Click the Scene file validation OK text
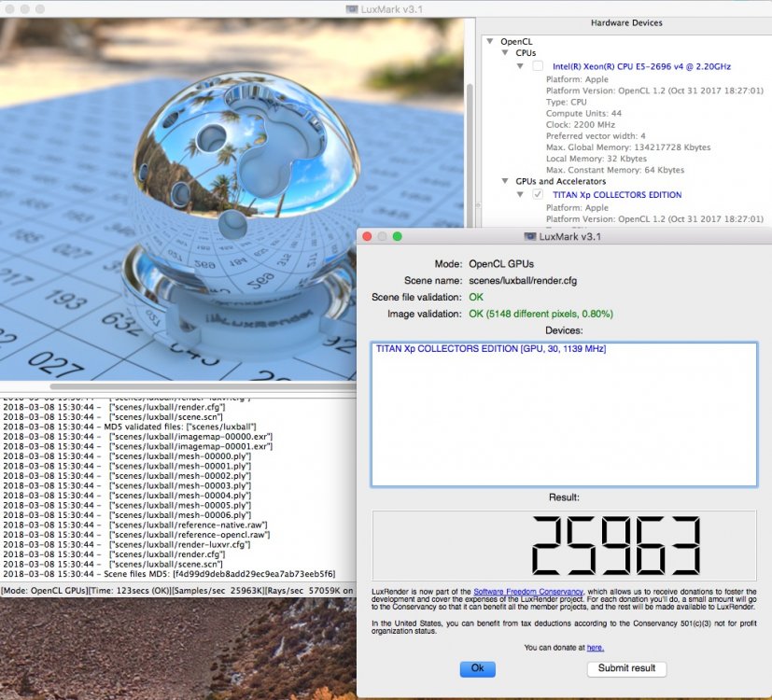 (x=476, y=298)
